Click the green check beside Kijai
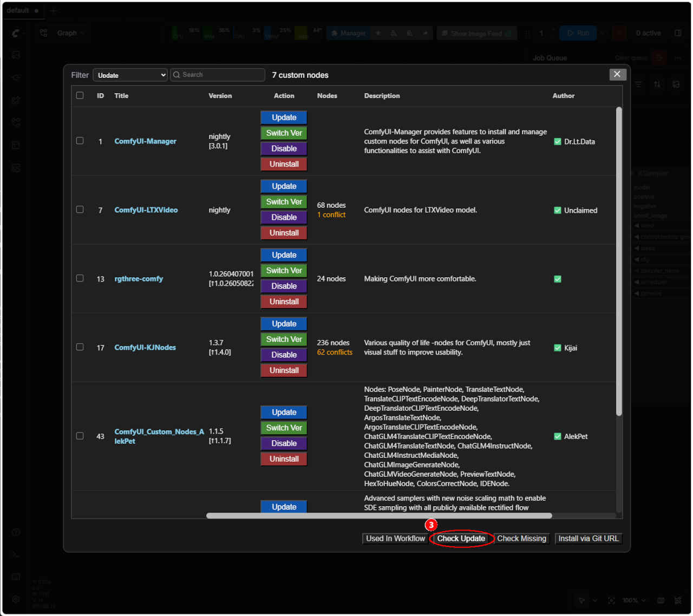The image size is (693, 616). click(558, 348)
